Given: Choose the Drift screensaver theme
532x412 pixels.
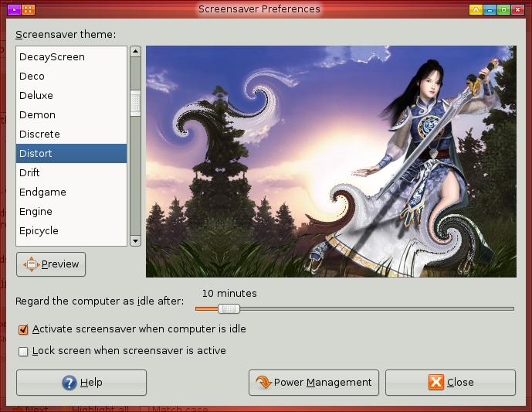Looking at the screenshot, I should click(71, 173).
